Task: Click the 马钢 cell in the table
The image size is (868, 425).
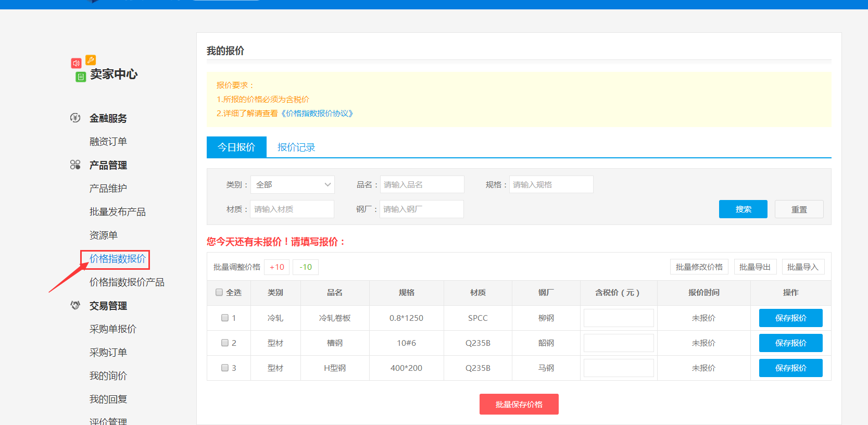Action: [x=546, y=368]
